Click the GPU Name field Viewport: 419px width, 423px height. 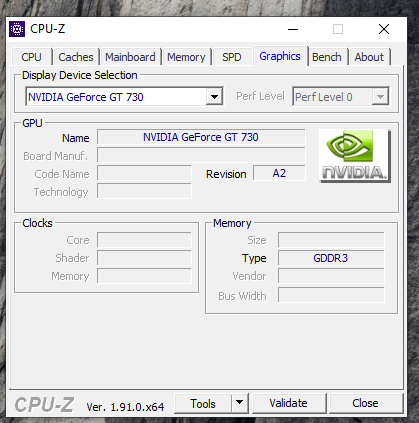click(x=201, y=137)
